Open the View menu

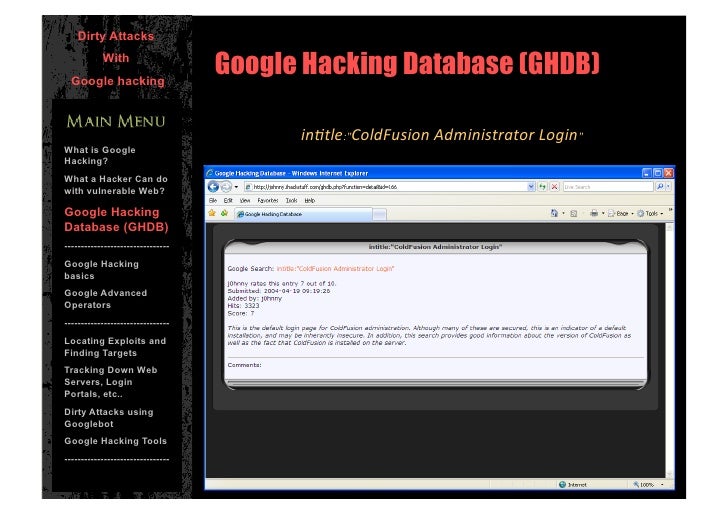click(x=245, y=201)
